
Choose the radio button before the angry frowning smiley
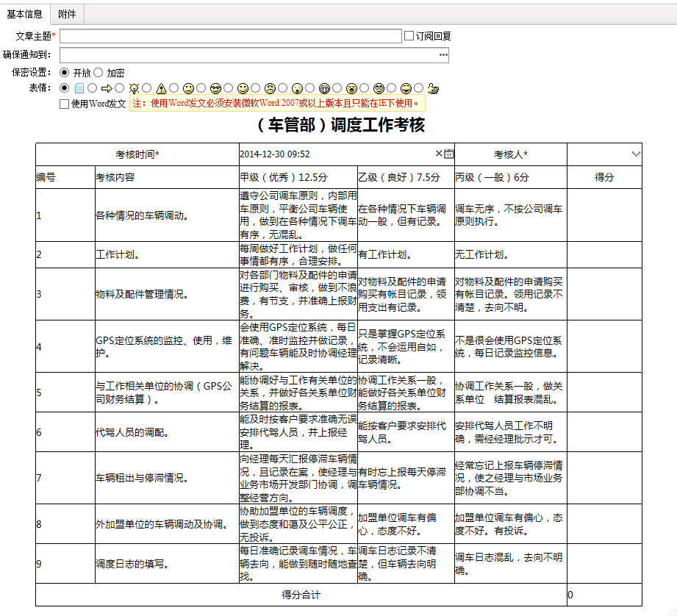[x=256, y=88]
